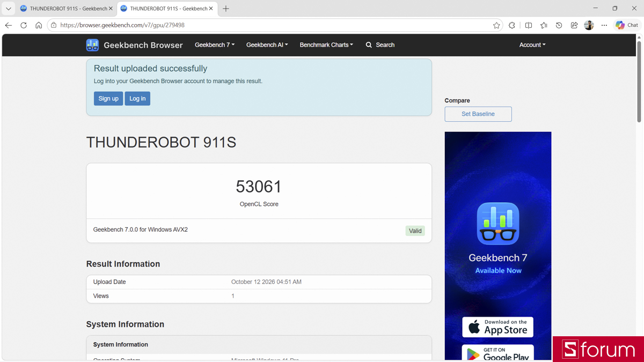Click the THUNDEROBOT 911S page heading
The width and height of the screenshot is (644, 362).
161,142
